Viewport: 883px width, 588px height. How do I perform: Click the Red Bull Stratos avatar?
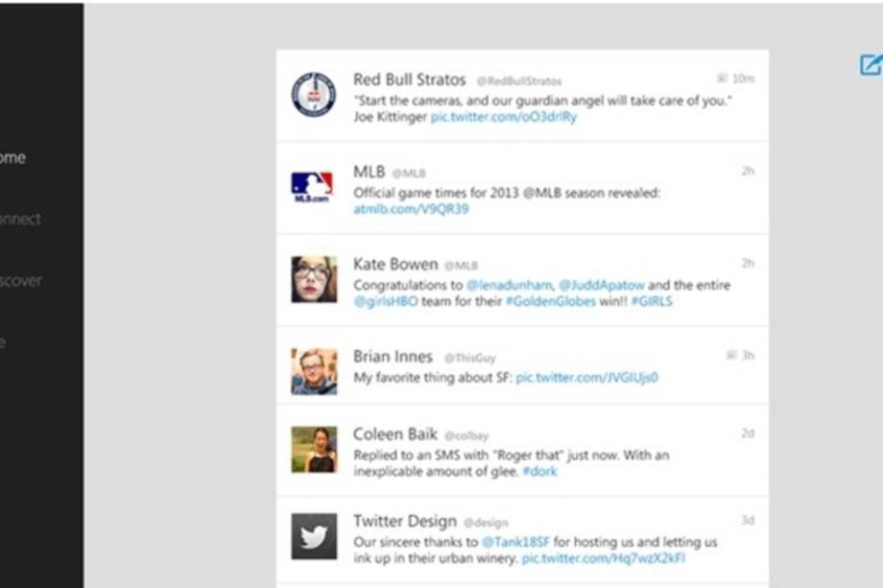[314, 95]
